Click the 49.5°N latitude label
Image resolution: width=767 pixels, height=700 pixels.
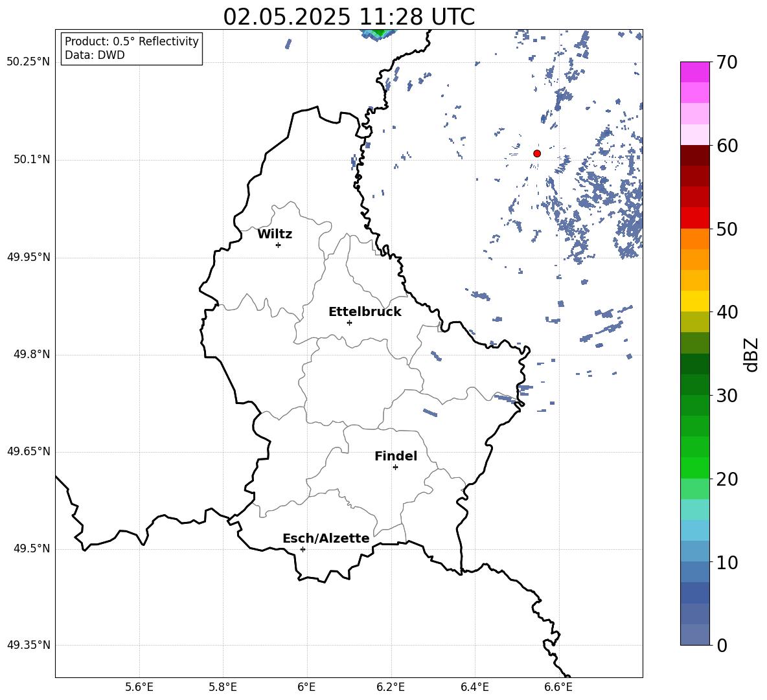[x=32, y=548]
